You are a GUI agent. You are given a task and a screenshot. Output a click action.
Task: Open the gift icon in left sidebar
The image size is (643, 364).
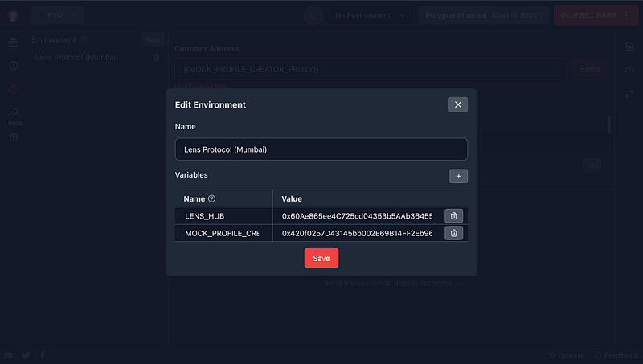14,137
